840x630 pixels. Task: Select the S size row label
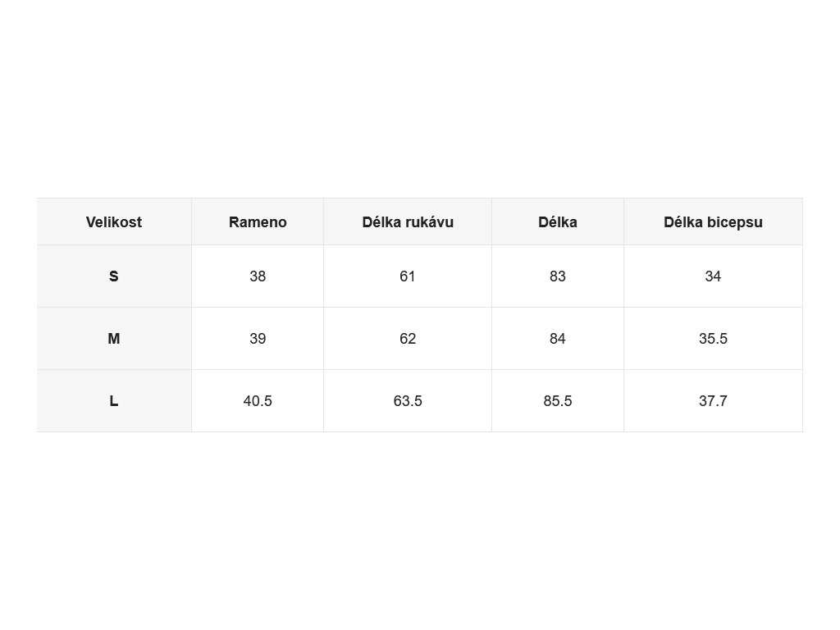[113, 276]
